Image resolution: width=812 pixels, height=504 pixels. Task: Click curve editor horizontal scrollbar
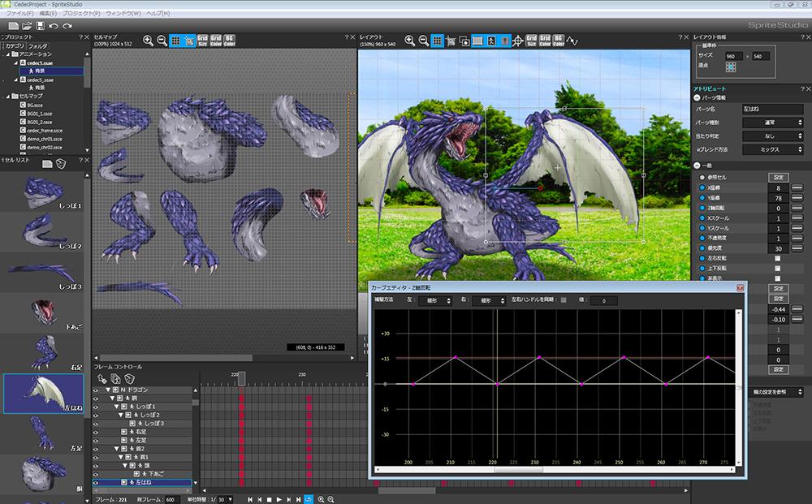pos(555,470)
